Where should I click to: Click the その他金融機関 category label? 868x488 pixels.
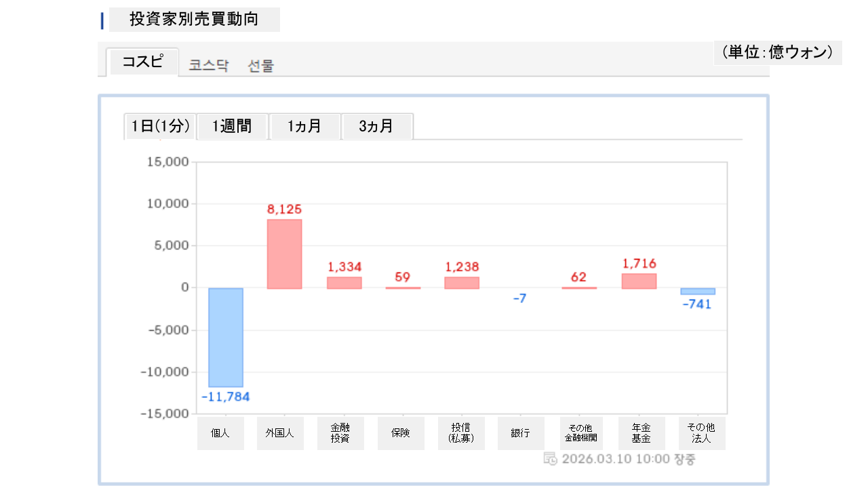click(x=580, y=433)
